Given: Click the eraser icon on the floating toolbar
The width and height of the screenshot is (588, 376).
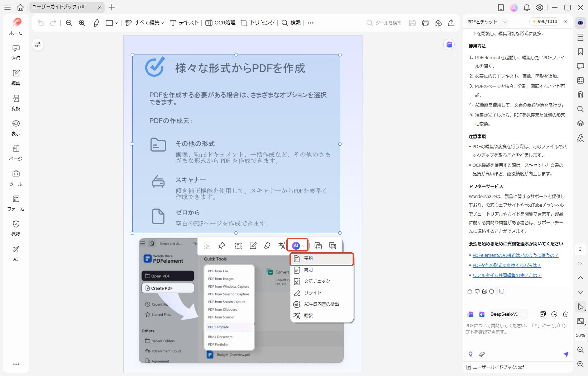Looking at the screenshot, I should pyautogui.click(x=267, y=245).
